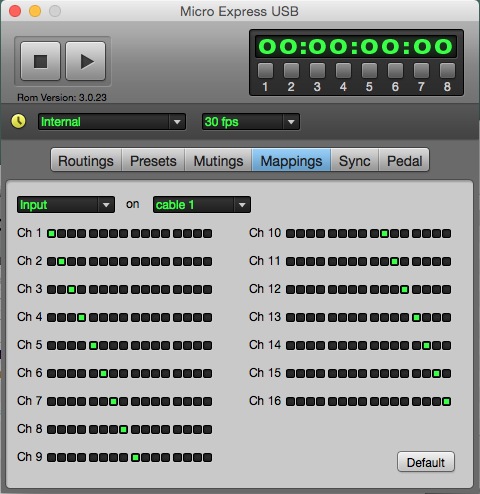The image size is (480, 494).
Task: Click port indicator 3 under timecode
Action: (x=317, y=70)
